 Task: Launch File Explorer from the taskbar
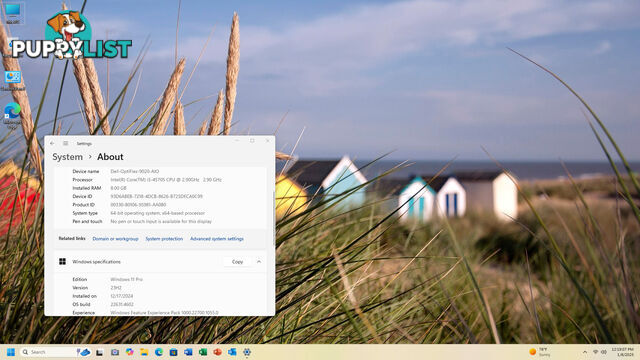point(144,352)
